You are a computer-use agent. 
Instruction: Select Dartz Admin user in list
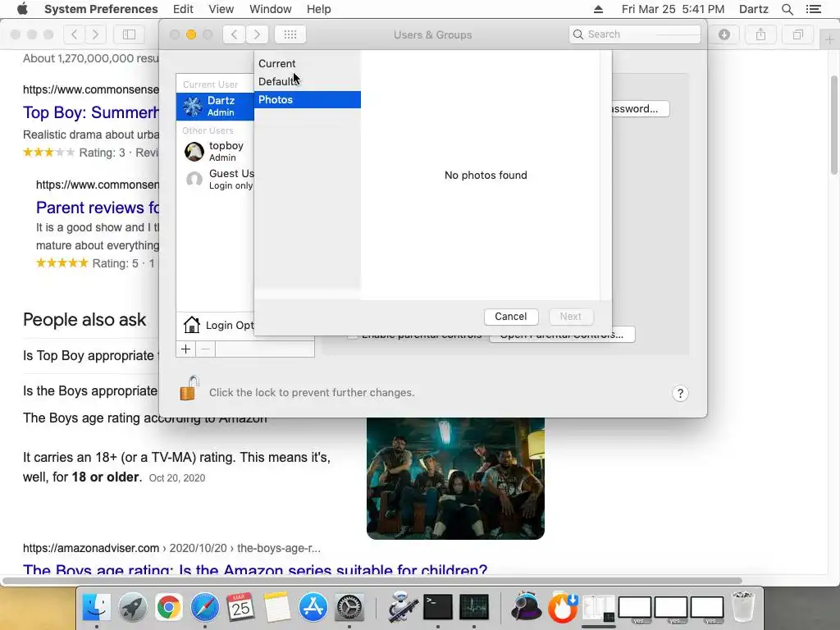[x=216, y=106]
